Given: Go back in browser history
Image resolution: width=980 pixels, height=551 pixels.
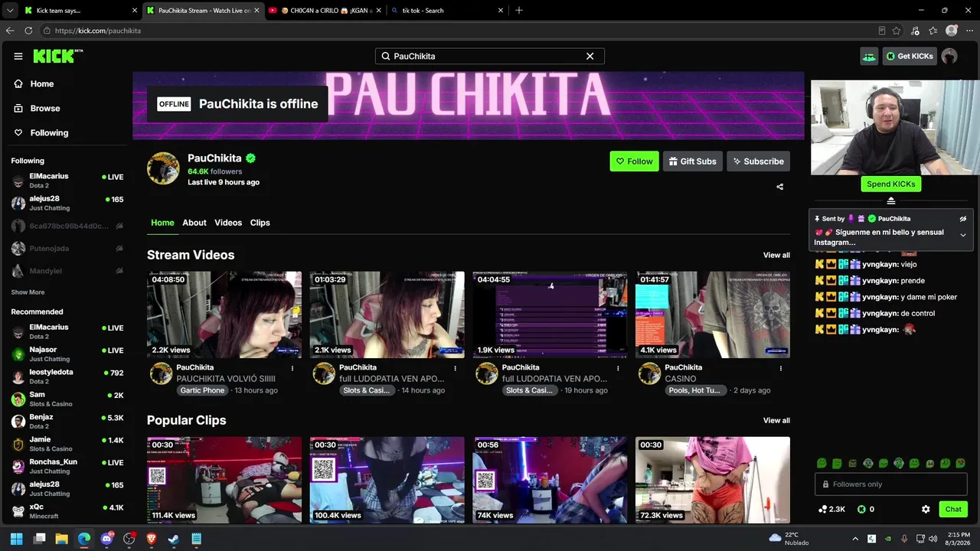Looking at the screenshot, I should click(10, 31).
